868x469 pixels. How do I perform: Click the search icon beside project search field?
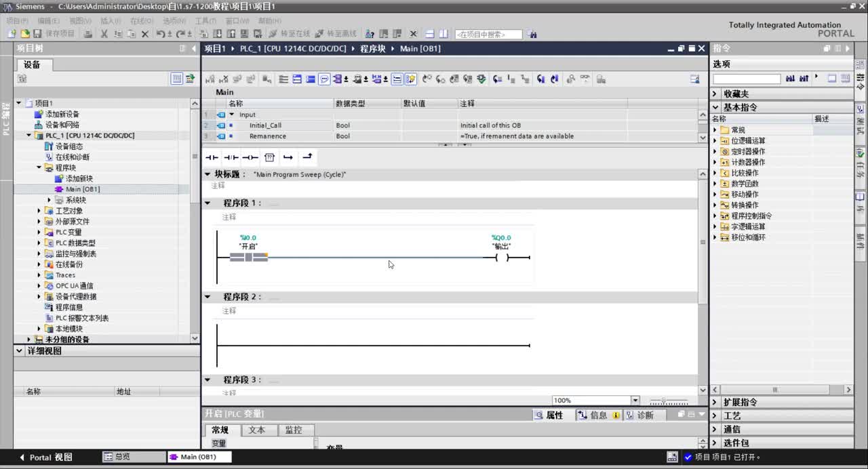532,34
